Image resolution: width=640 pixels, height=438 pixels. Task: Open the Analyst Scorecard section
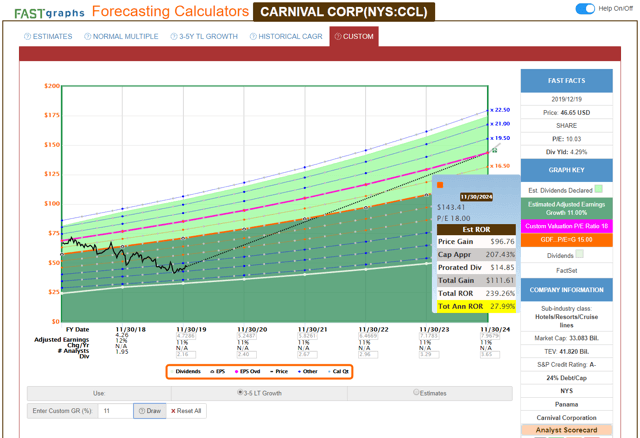[567, 430]
